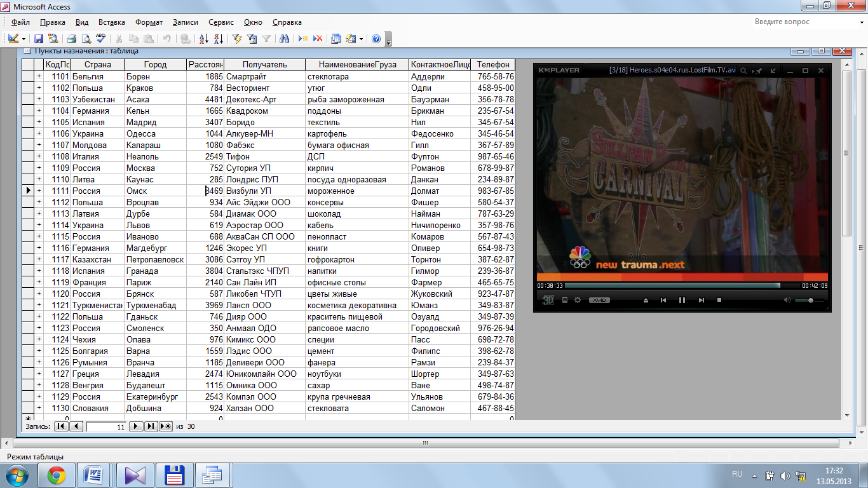Click New Record toolbar icon
The width and height of the screenshot is (868, 488).
(x=304, y=39)
